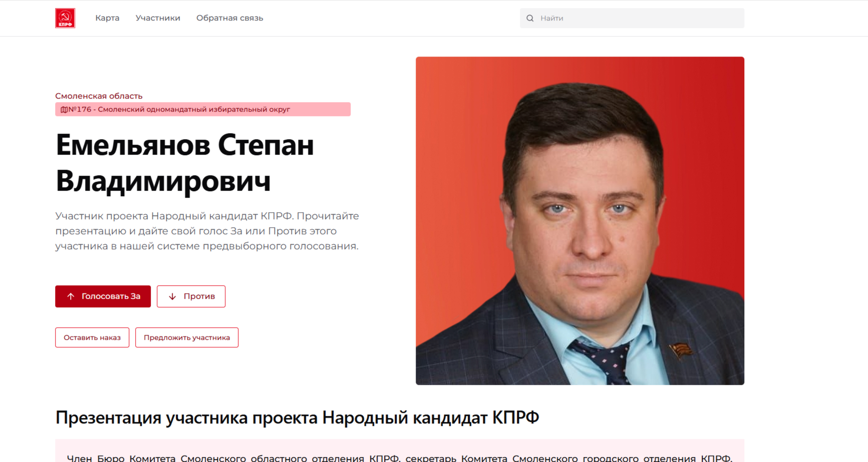Screen dimensions: 868x462
Task: Open the KPRF logo home link
Action: (x=65, y=18)
